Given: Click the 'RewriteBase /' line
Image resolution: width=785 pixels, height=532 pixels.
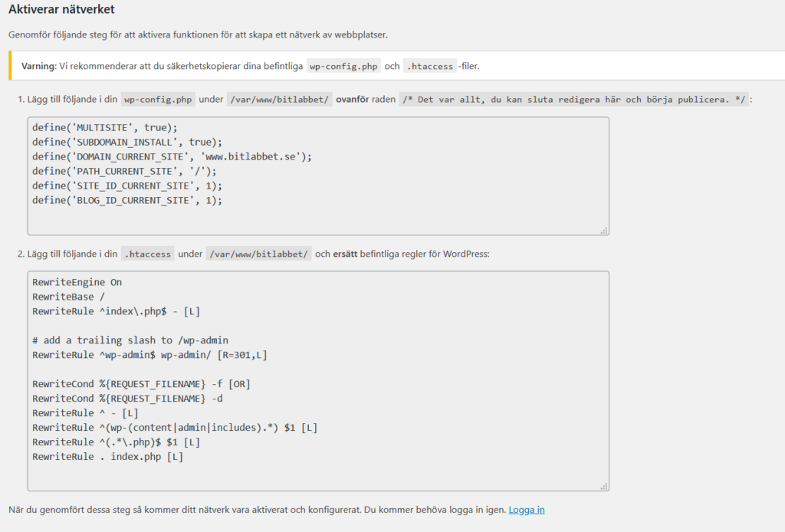Looking at the screenshot, I should tap(68, 297).
